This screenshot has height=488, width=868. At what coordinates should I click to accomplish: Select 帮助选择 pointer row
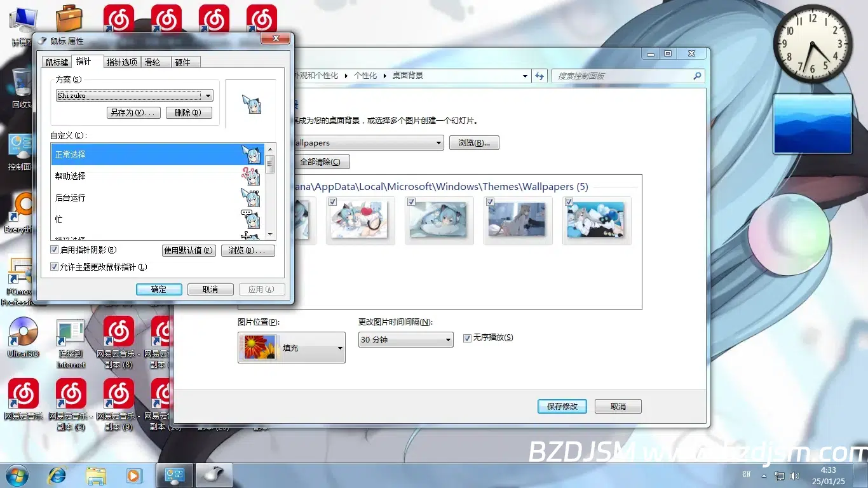click(x=158, y=176)
